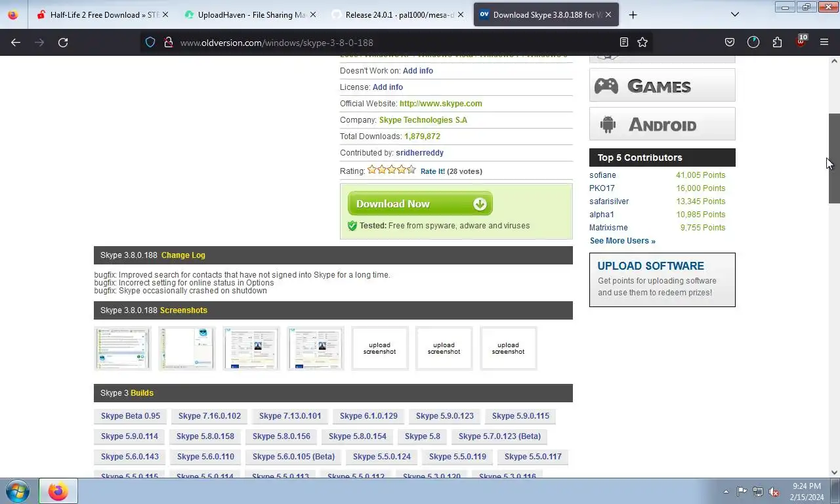Open the tracking protection shield icon
840x504 pixels.
(x=150, y=42)
